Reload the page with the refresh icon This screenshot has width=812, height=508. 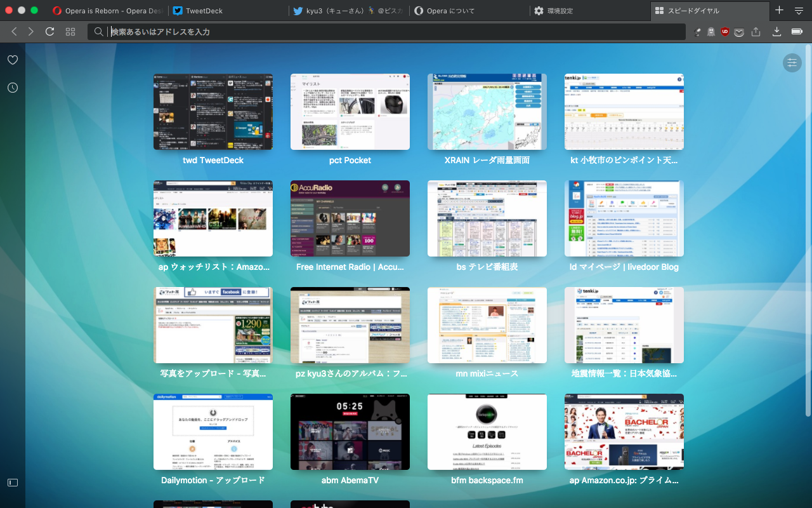click(49, 31)
